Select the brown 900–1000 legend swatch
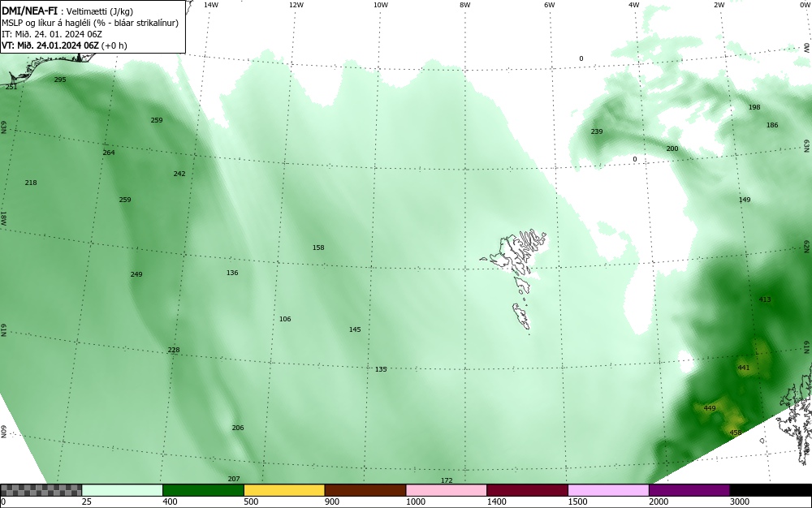 pyautogui.click(x=365, y=490)
